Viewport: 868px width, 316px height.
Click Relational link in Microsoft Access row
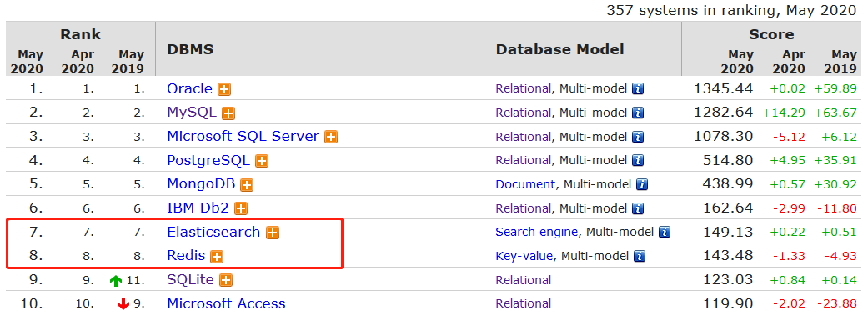coord(524,303)
